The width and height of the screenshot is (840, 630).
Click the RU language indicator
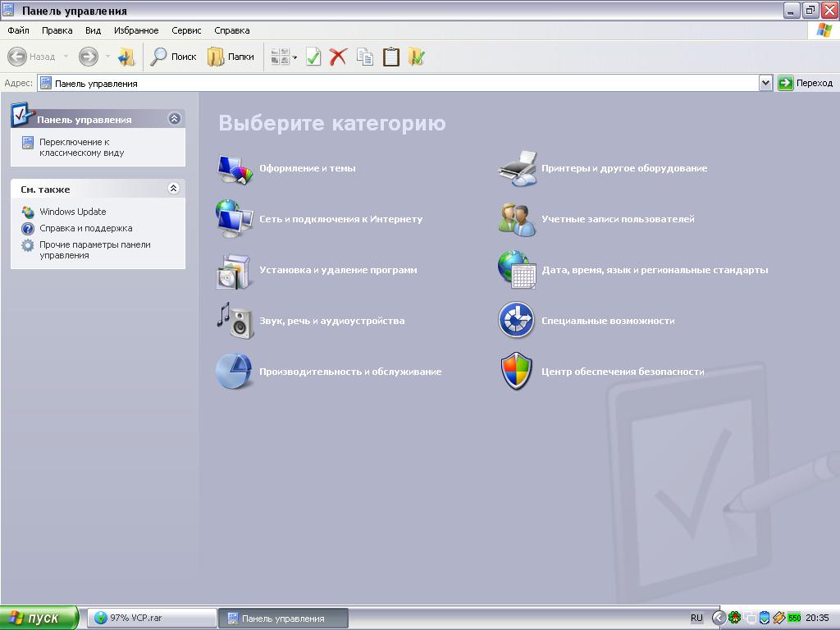(x=696, y=618)
